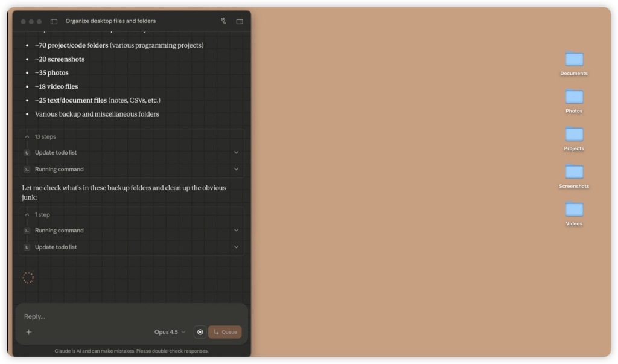Viewport: 618px width, 364px height.
Task: Click the Queue button
Action: coord(225,332)
